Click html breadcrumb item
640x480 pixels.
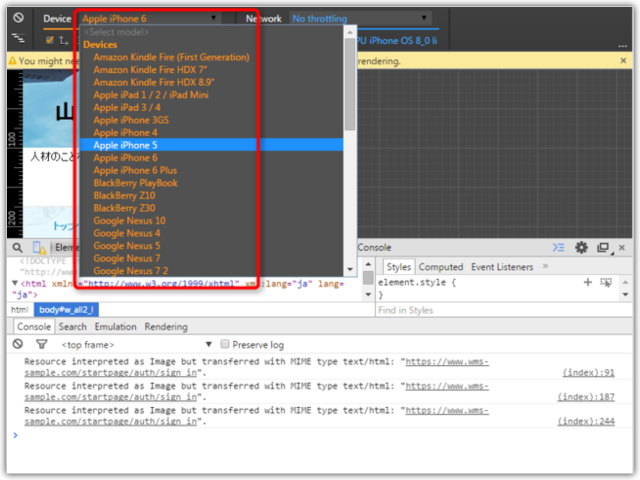pyautogui.click(x=20, y=310)
